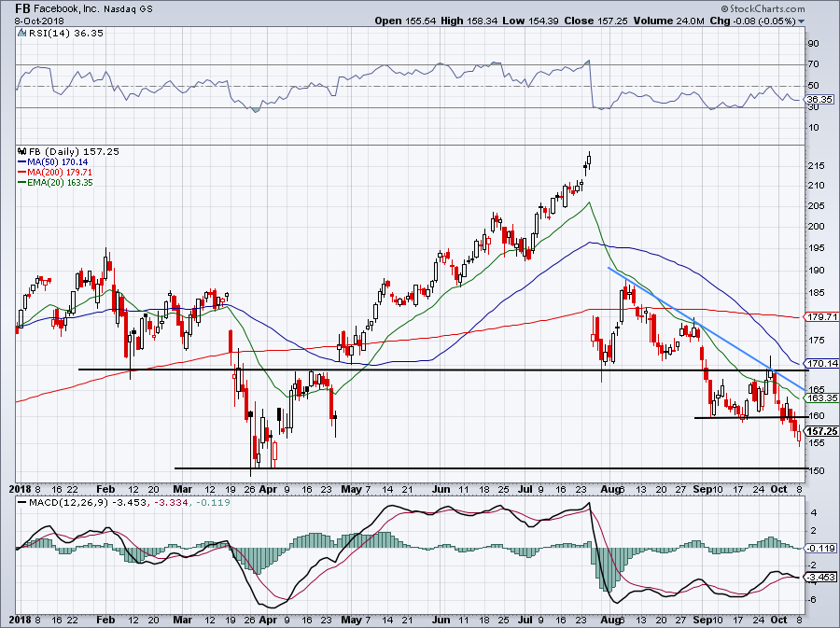Click the MA(200) 179.71 legend text
Image resolution: width=840 pixels, height=628 pixels.
pos(60,173)
